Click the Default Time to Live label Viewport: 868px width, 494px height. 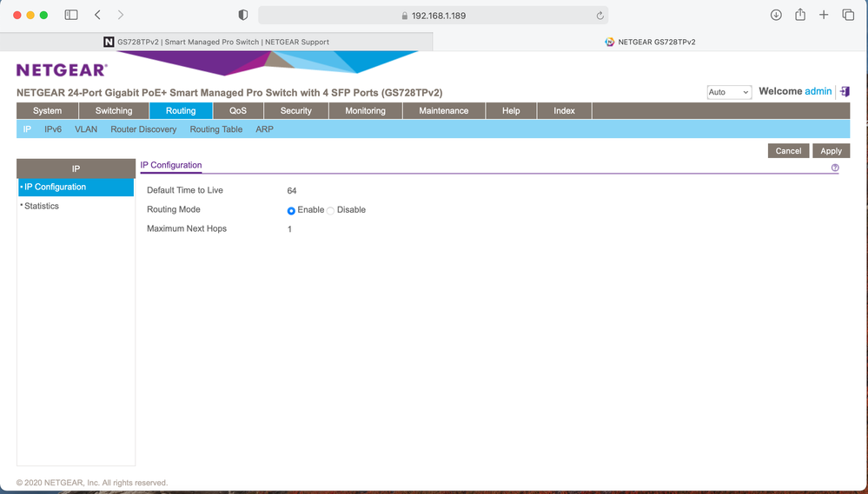[x=185, y=190]
